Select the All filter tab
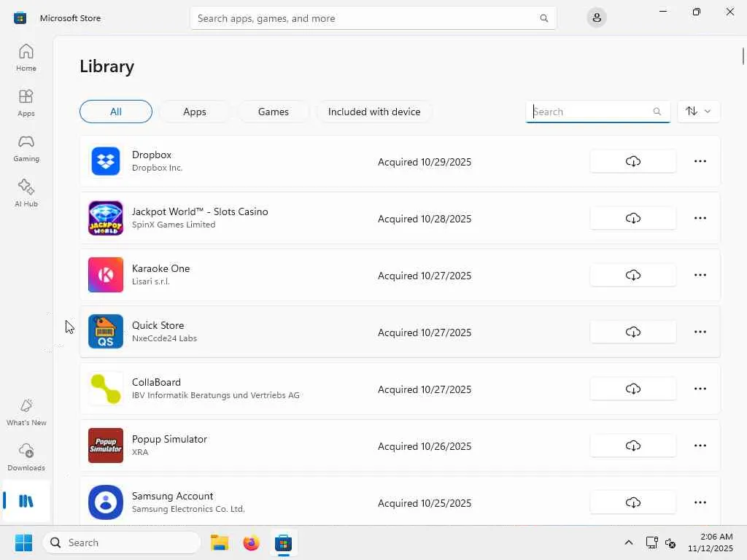Screen dimensions: 747x560 tap(116, 112)
